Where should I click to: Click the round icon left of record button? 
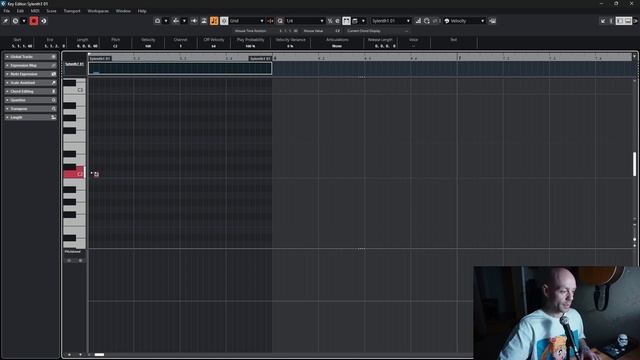pyautogui.click(x=16, y=21)
